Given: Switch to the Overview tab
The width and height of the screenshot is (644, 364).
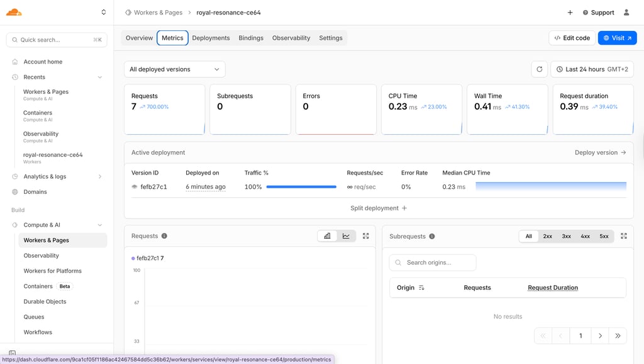Looking at the screenshot, I should pyautogui.click(x=139, y=38).
